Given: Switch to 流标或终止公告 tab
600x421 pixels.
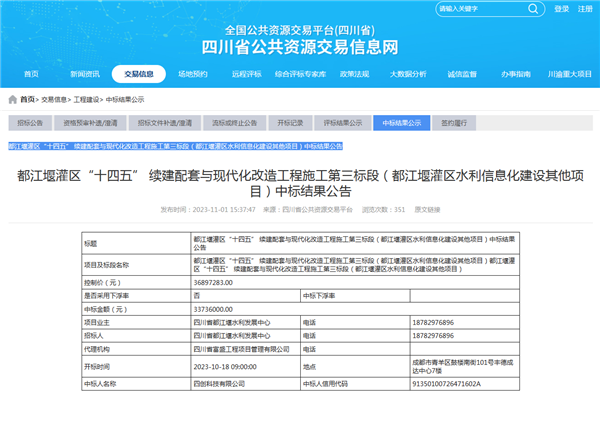Looking at the screenshot, I should click(x=235, y=123).
